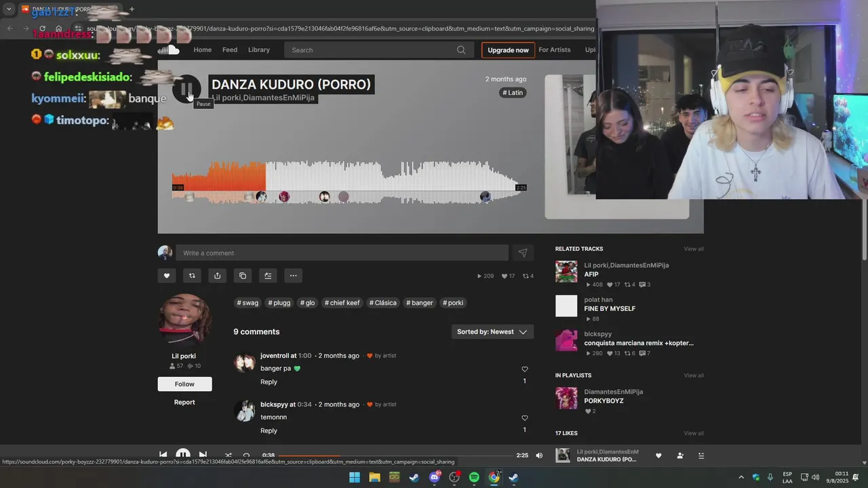Screen dimensions: 868x488
Task: Open the joventroll username link
Action: click(x=274, y=356)
